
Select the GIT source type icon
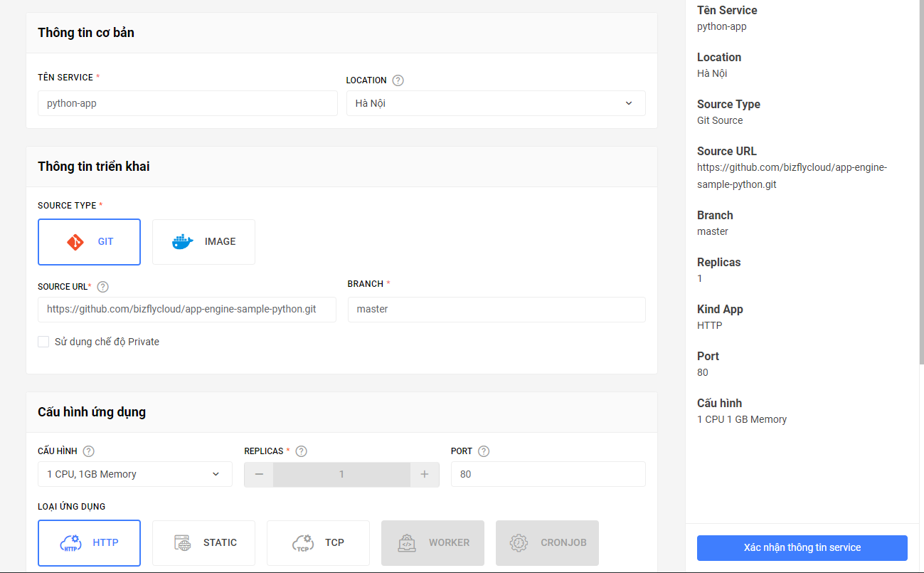point(89,241)
